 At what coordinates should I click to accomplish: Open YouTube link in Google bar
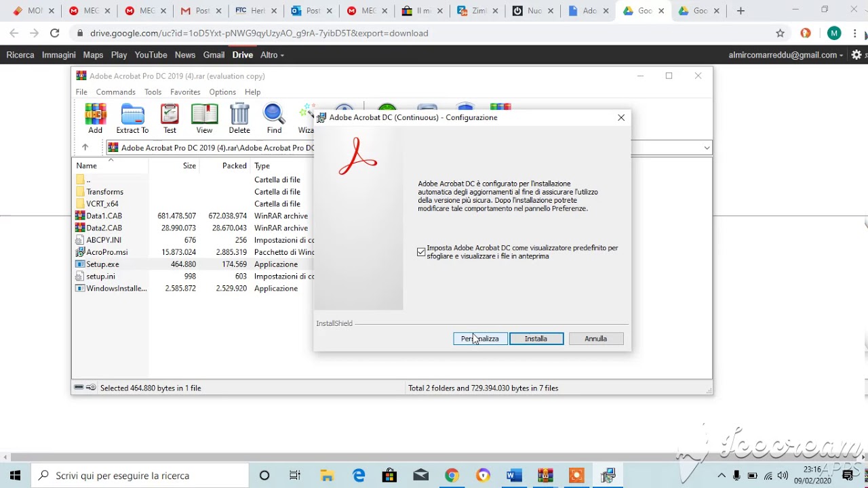pyautogui.click(x=151, y=55)
